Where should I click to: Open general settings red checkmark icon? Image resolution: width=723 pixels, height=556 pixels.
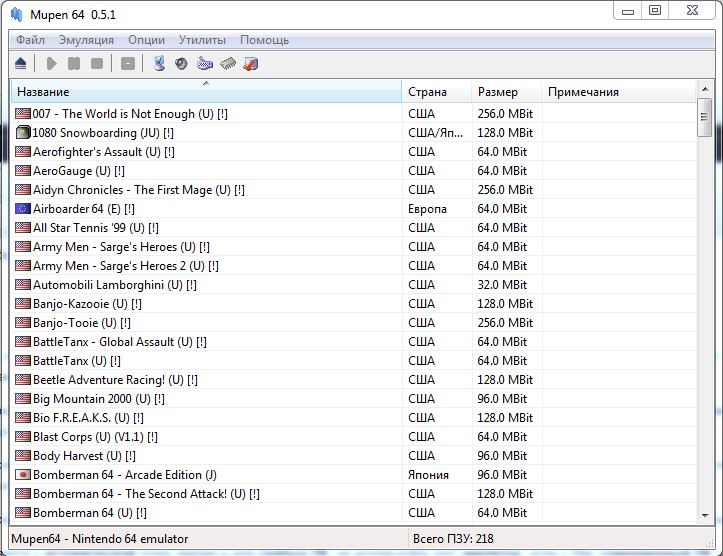[x=251, y=64]
